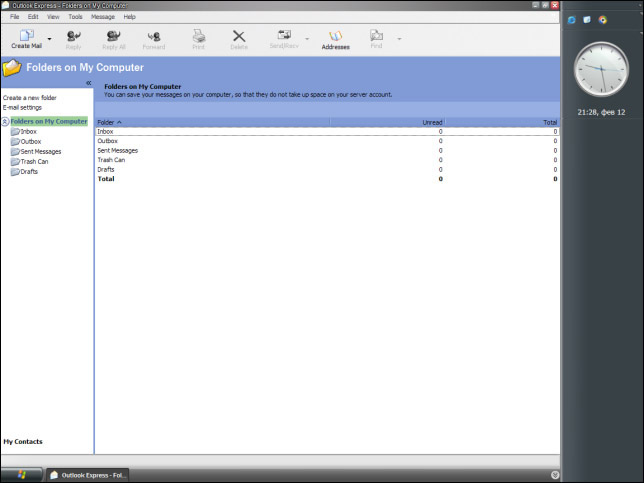Select the Trash Can row in folder list
Image resolution: width=644 pixels, height=483 pixels.
pos(327,160)
